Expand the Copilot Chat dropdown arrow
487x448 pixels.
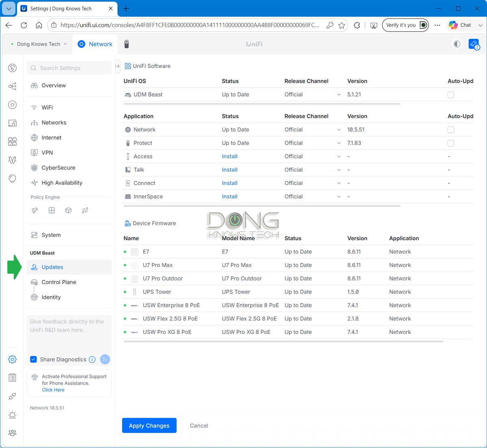click(x=481, y=25)
